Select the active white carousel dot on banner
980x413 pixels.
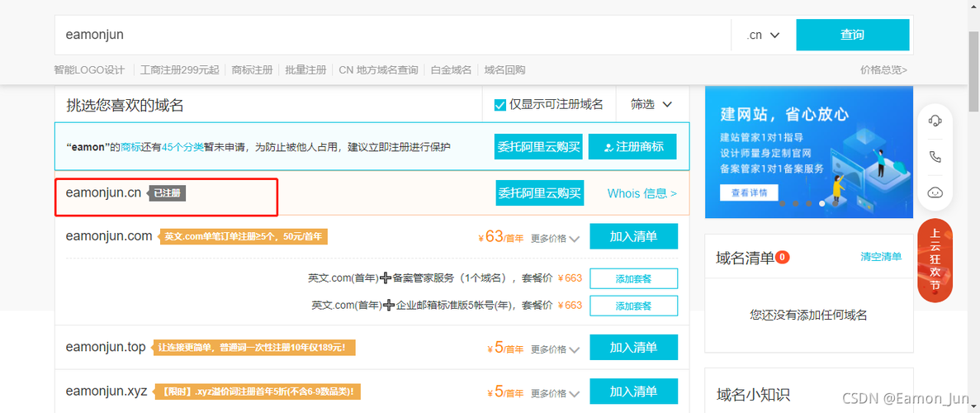822,203
